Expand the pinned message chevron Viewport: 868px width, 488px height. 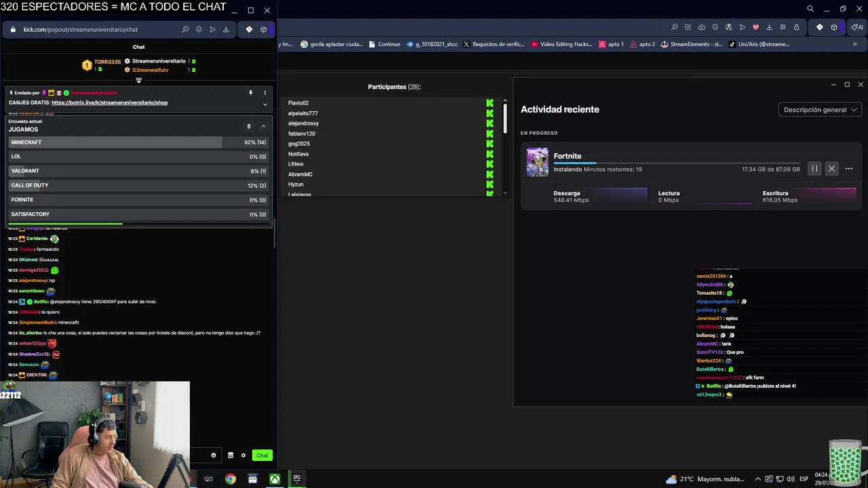point(265,104)
